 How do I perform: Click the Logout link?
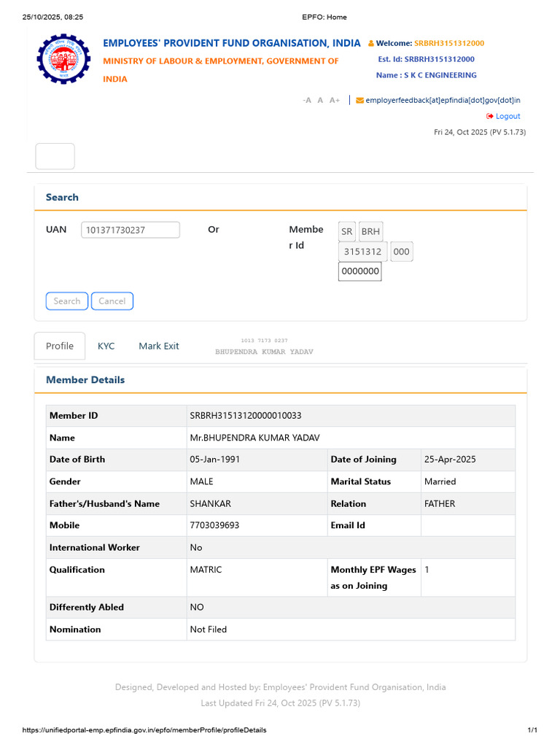507,117
